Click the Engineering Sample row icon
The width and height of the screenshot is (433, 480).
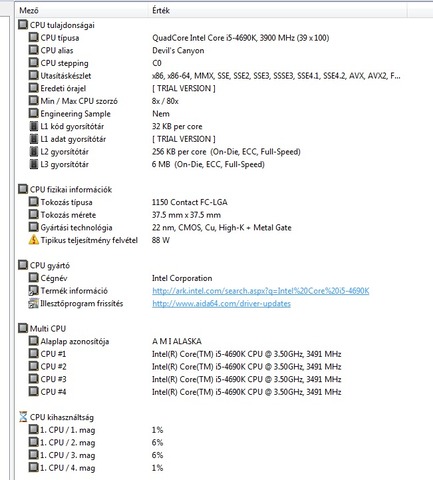(33, 113)
